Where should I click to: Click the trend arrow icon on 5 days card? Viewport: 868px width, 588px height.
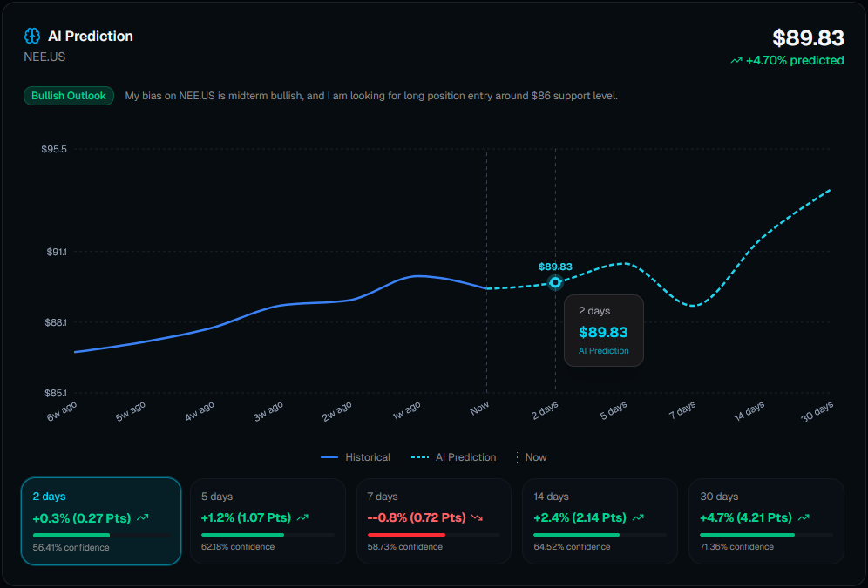coord(302,517)
